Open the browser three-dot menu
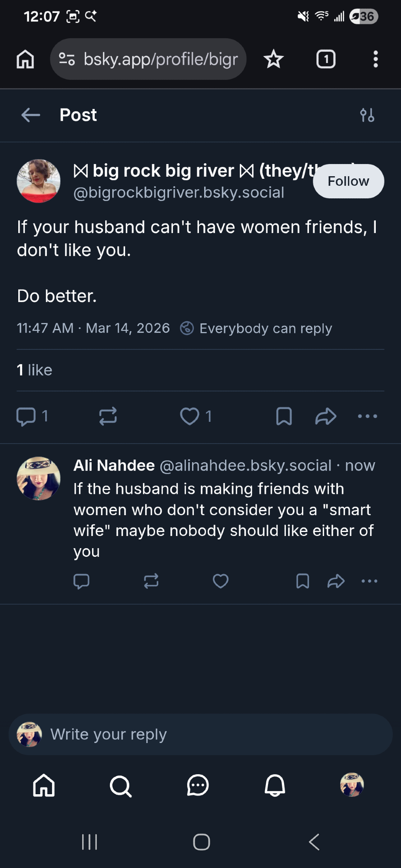 (x=375, y=59)
